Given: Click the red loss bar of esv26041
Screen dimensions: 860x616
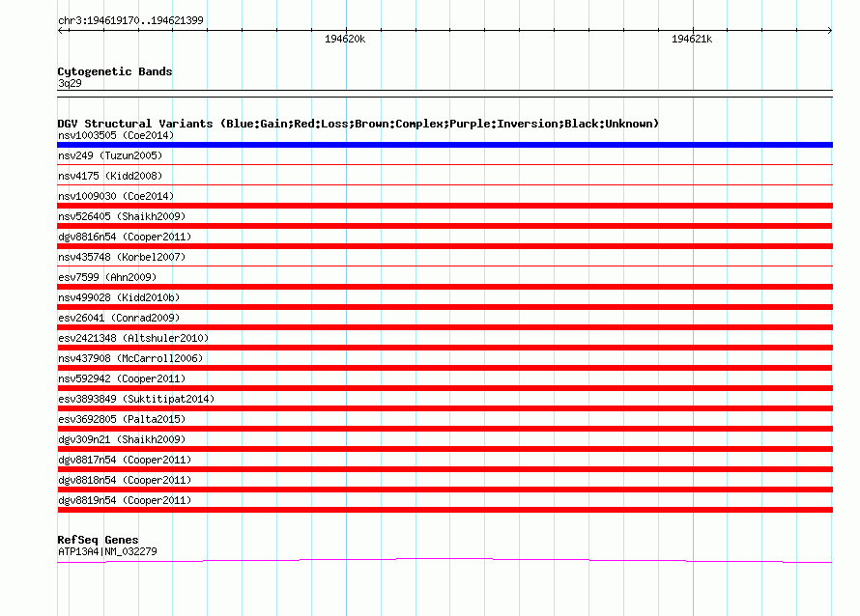Looking at the screenshot, I should pyautogui.click(x=444, y=327).
